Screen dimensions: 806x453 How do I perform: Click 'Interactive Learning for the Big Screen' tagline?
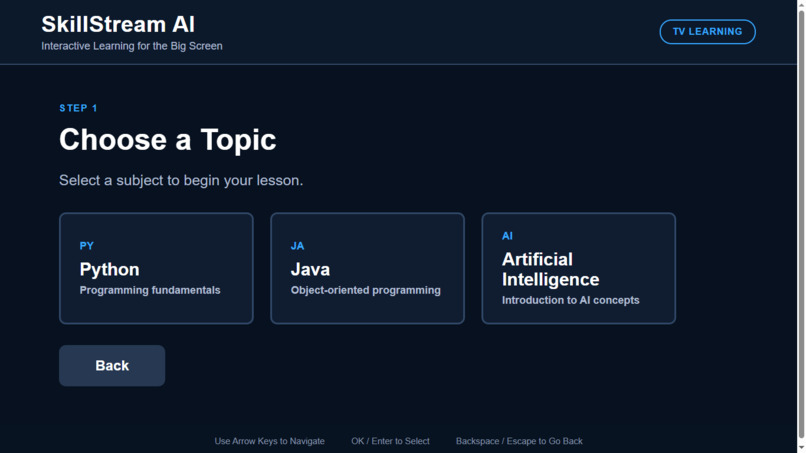132,46
